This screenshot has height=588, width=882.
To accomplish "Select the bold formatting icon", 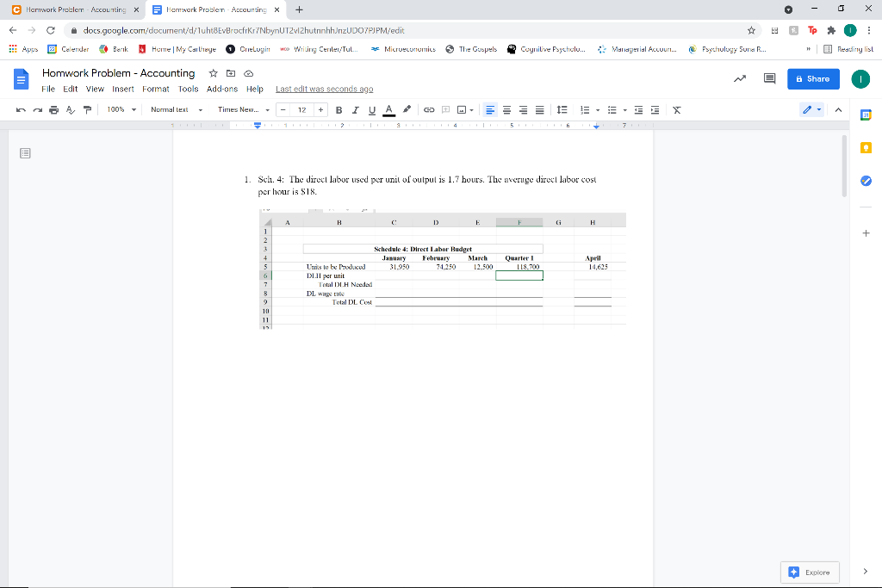I will (x=339, y=109).
